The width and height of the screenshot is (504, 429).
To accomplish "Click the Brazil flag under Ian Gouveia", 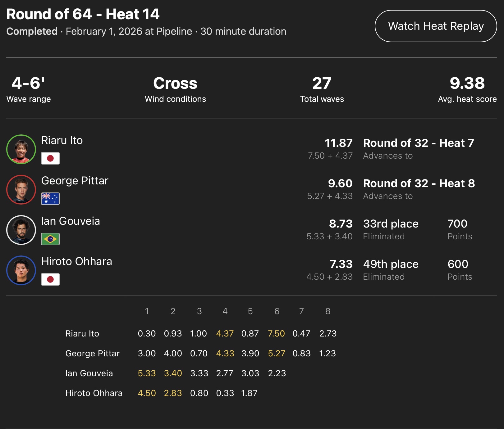I will point(50,239).
